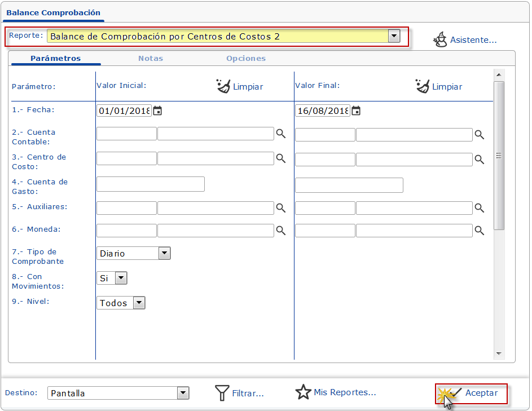This screenshot has width=532, height=411.
Task: Focus initial Cuenta Contable code field
Action: [x=126, y=134]
